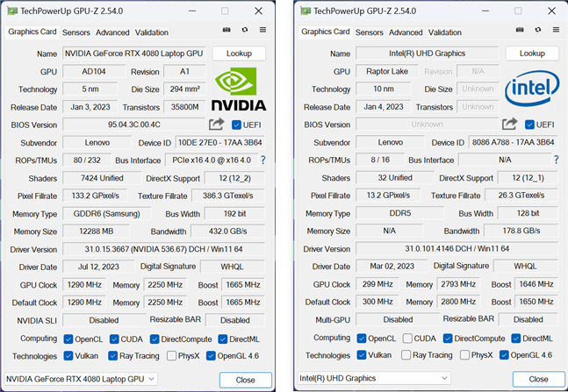Click Lookup button in NVIDIA window
568x392 pixels.
pos(239,53)
